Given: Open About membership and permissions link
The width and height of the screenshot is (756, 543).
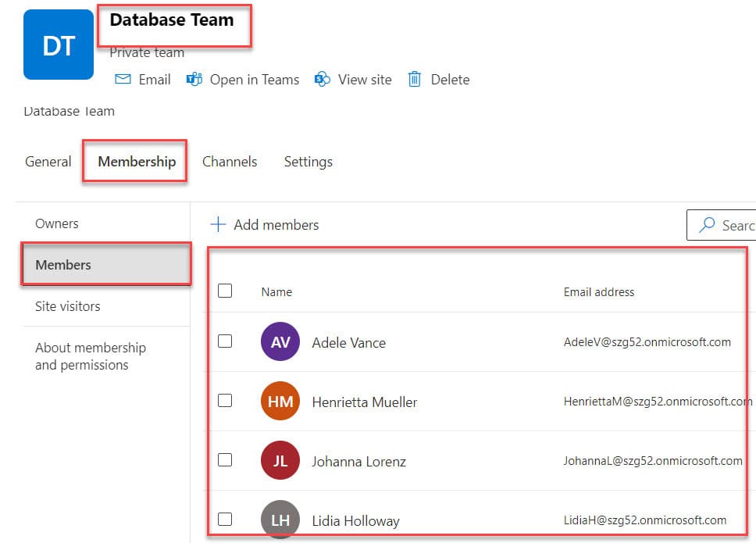Looking at the screenshot, I should 91,356.
